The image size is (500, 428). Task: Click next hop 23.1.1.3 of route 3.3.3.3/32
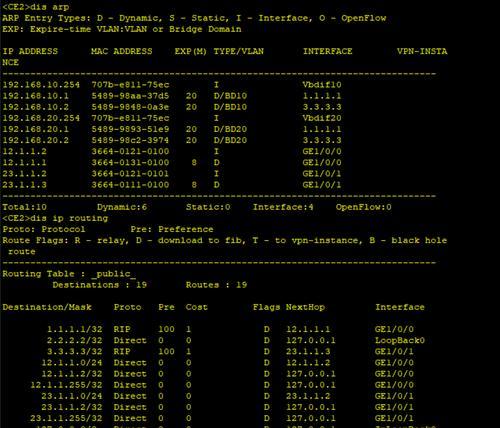pos(308,352)
